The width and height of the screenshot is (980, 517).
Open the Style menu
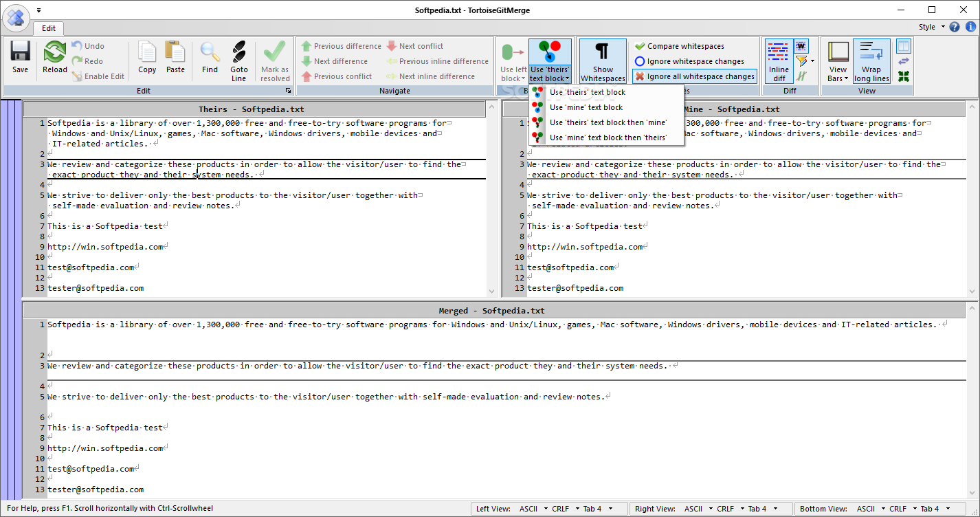tap(931, 27)
